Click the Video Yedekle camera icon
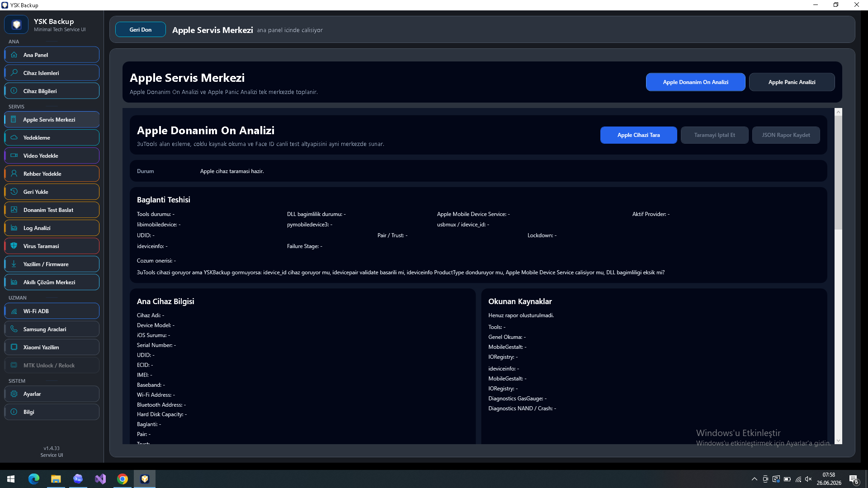The height and width of the screenshot is (488, 868). pos(14,156)
